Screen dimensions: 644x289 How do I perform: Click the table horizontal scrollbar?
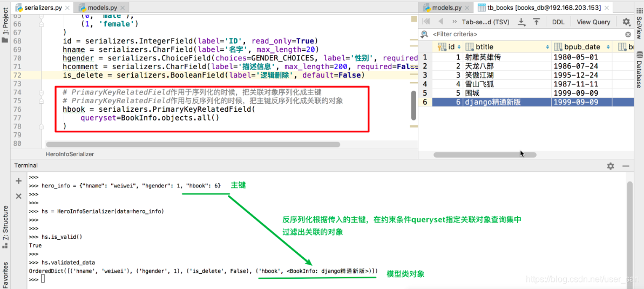point(485,155)
